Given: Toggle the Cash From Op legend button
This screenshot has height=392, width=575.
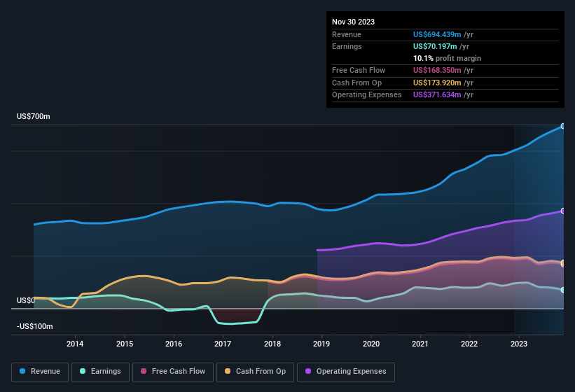Looking at the screenshot, I should coord(255,372).
